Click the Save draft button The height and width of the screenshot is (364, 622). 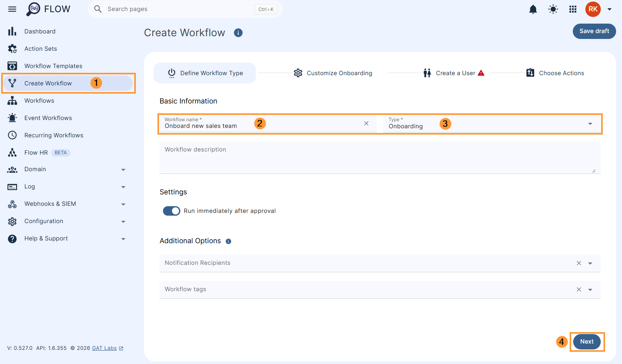(594, 31)
